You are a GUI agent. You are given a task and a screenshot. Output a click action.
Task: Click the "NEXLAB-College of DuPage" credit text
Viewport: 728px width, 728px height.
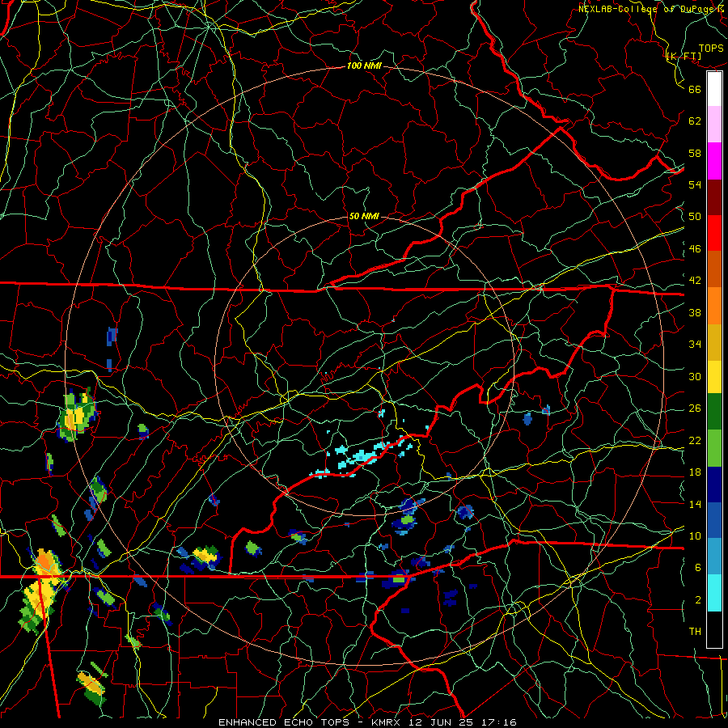[x=646, y=9]
